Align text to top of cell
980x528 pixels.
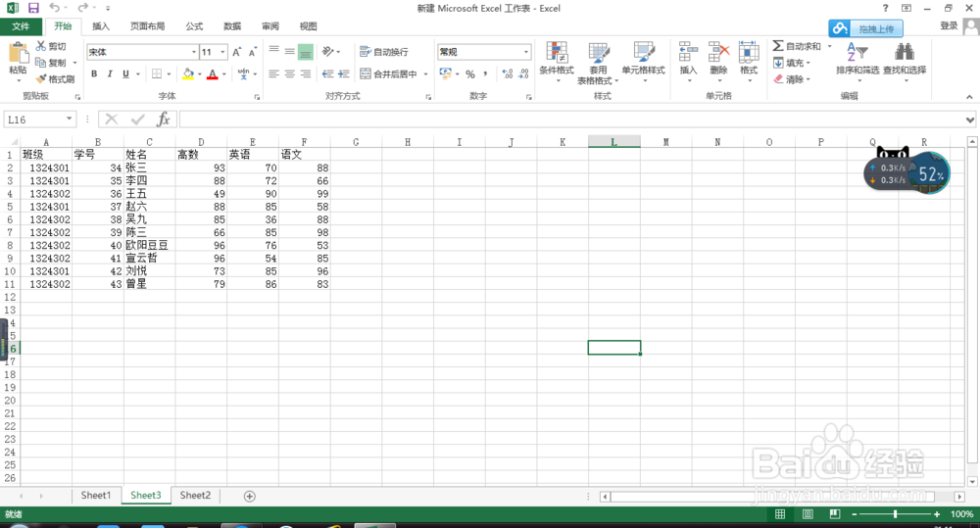point(273,51)
